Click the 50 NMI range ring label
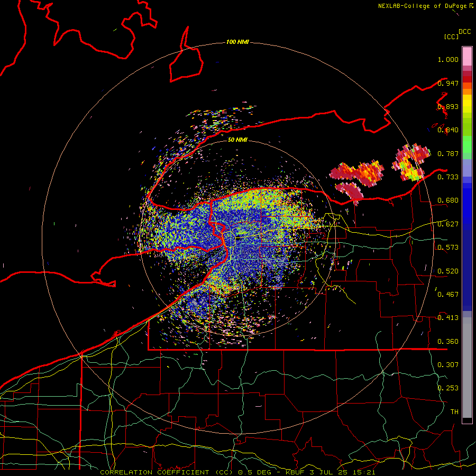Viewport: 476px width, 476px height. (237, 140)
